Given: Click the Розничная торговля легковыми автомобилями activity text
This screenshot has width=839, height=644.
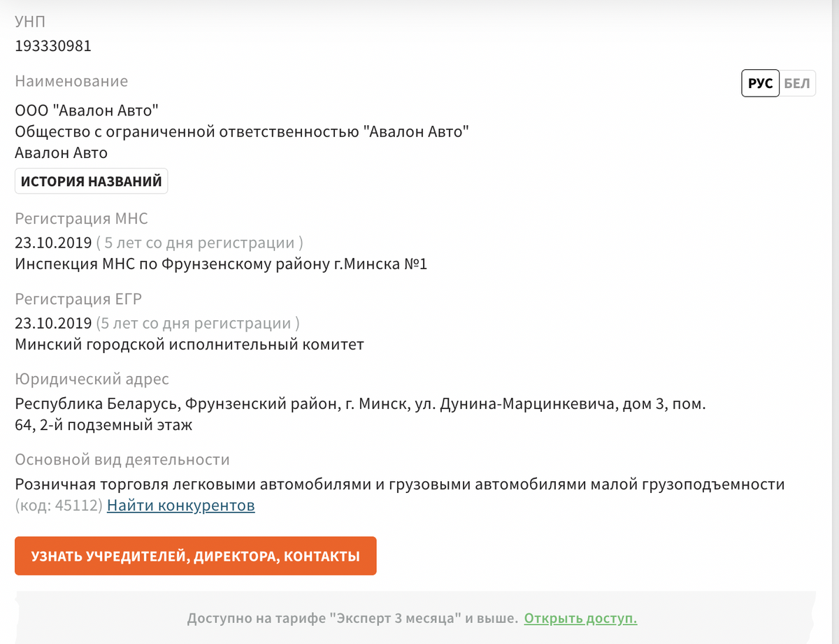Looking at the screenshot, I should (x=399, y=485).
